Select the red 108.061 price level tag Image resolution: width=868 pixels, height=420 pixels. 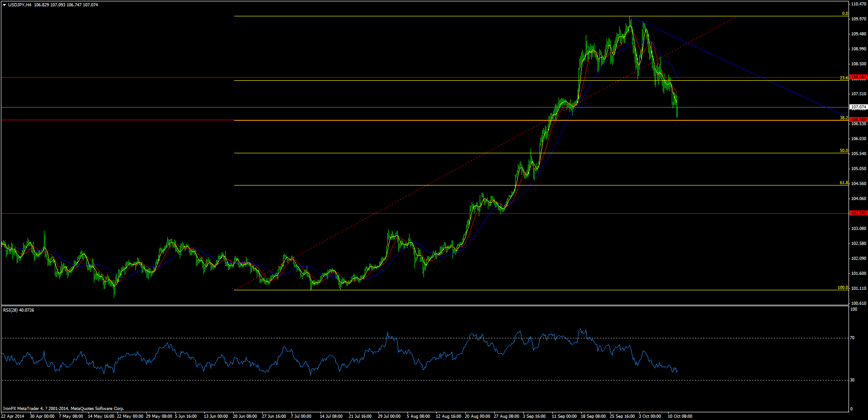[858, 77]
